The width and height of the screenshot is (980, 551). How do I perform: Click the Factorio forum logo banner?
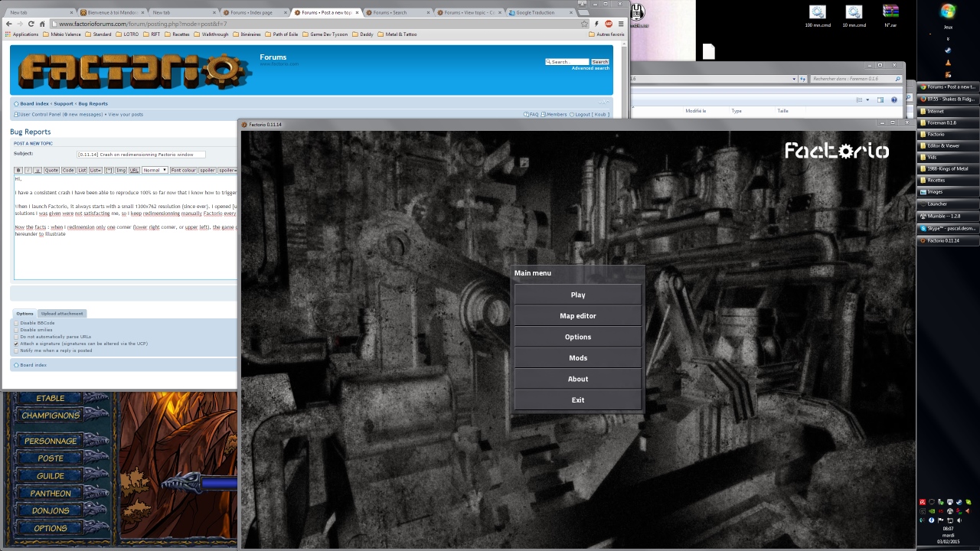(x=135, y=70)
